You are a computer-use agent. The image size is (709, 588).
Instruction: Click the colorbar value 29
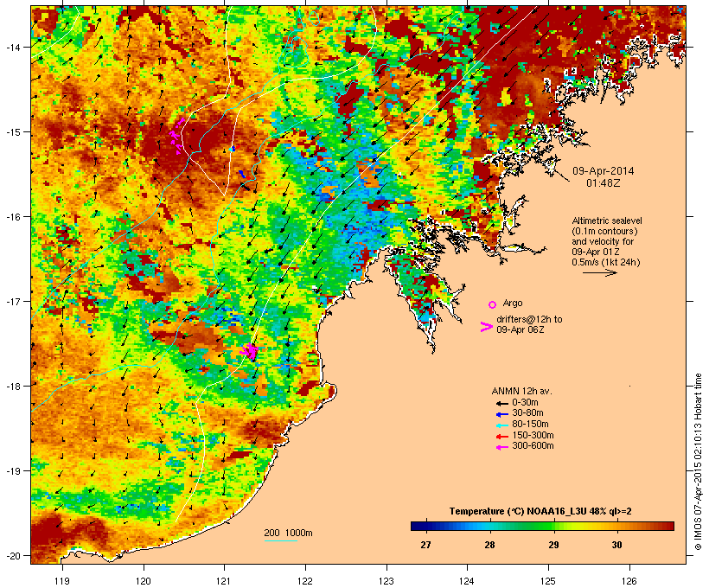[x=553, y=545]
